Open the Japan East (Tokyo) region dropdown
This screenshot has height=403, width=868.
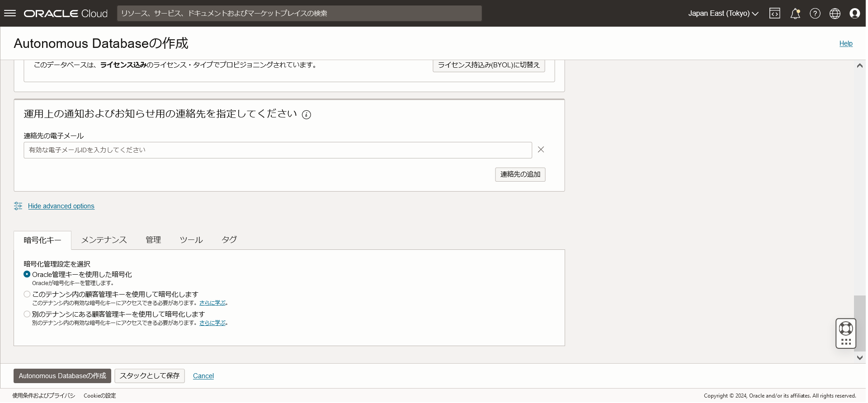coord(723,14)
